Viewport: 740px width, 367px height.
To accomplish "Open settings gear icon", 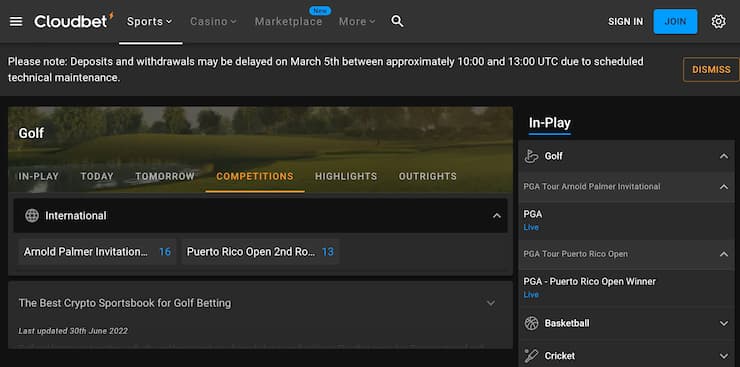I will [718, 22].
